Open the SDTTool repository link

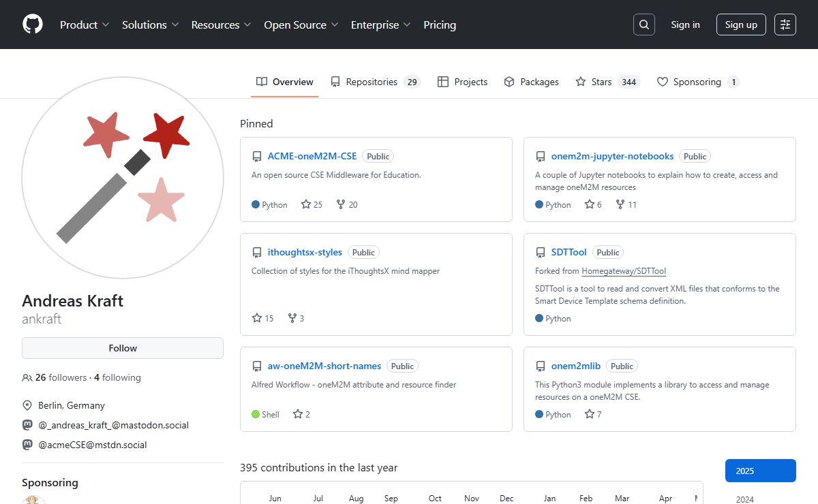[x=569, y=252]
